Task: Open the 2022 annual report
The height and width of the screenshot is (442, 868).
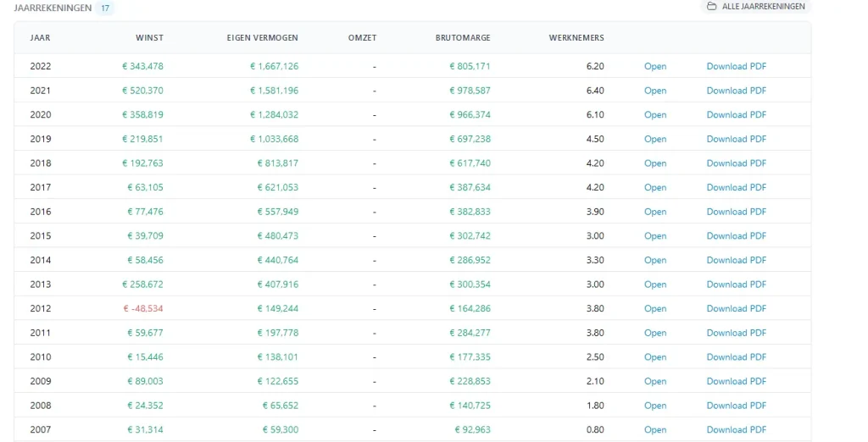Action: (655, 66)
